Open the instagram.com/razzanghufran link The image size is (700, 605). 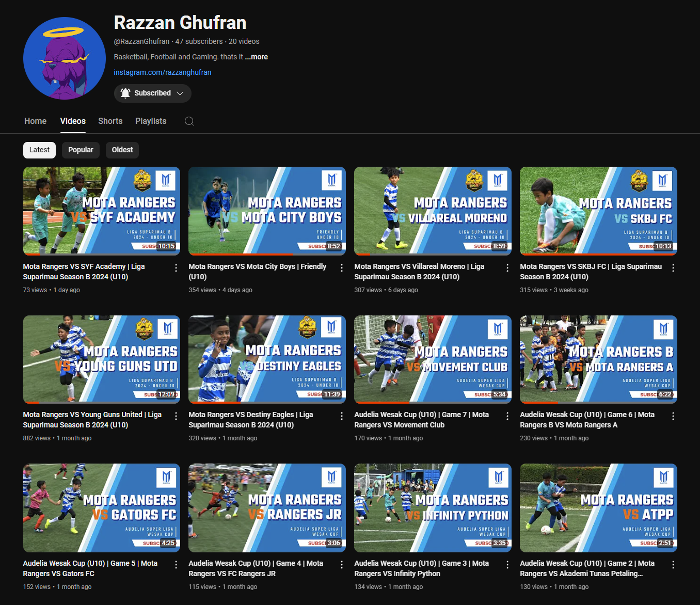pyautogui.click(x=163, y=72)
